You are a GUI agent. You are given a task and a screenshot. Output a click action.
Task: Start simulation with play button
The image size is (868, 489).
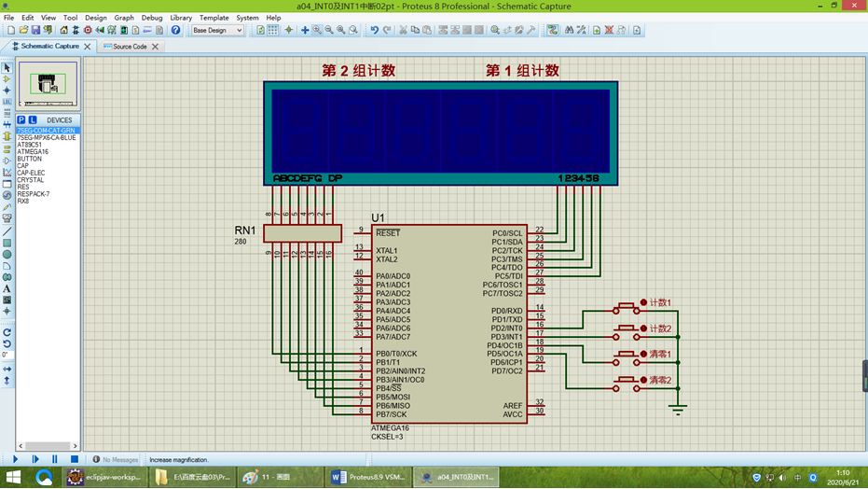pyautogui.click(x=16, y=459)
